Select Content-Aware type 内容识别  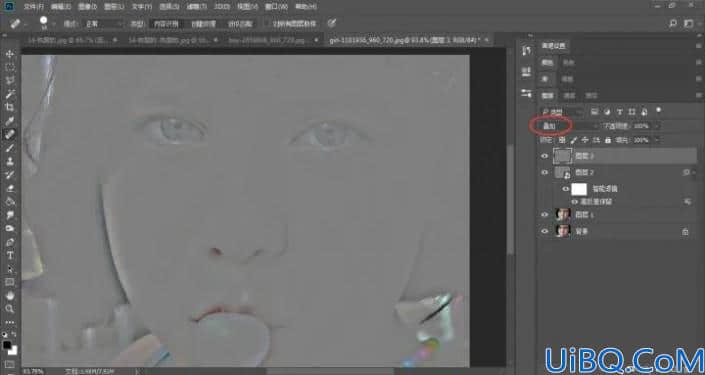pyautogui.click(x=166, y=24)
